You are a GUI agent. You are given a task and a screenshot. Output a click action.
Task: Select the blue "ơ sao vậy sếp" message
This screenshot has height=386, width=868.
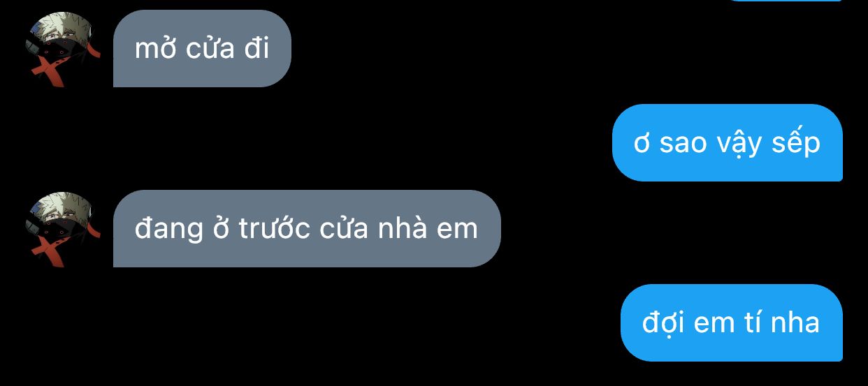click(x=728, y=143)
